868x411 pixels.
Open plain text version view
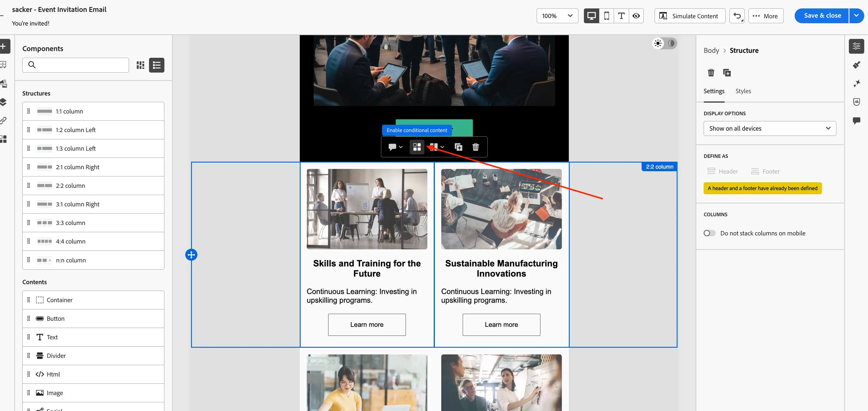pos(621,16)
